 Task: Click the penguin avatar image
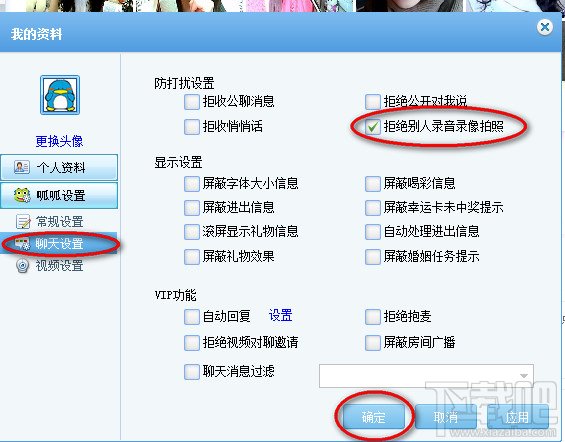pos(60,95)
